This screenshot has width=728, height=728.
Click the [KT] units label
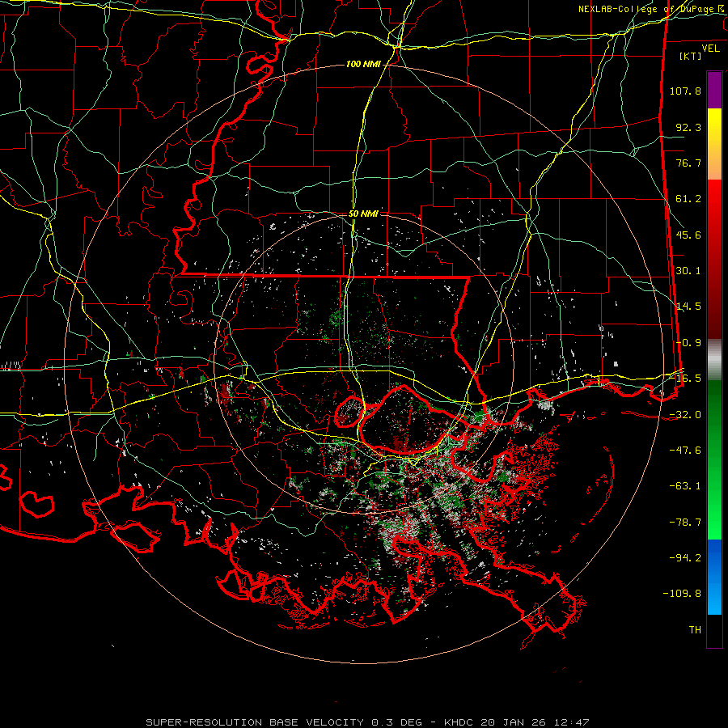pyautogui.click(x=691, y=56)
